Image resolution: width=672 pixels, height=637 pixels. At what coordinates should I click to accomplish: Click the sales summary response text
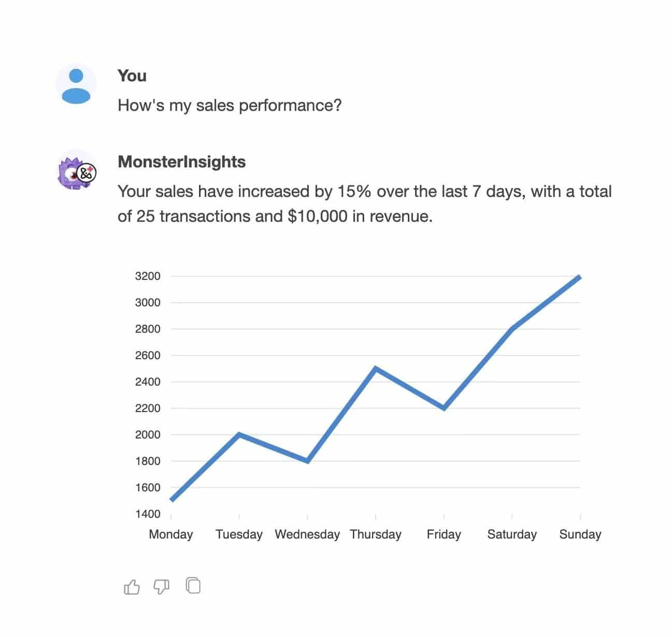[364, 204]
